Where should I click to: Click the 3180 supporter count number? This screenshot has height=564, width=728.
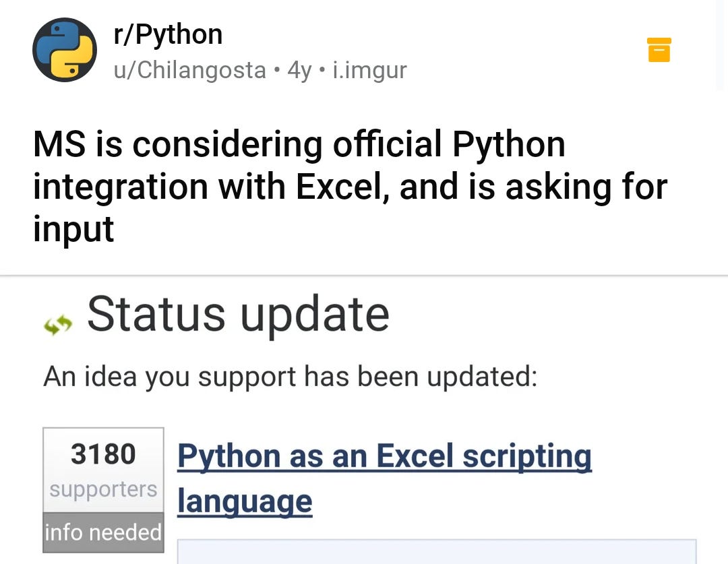[x=103, y=454]
